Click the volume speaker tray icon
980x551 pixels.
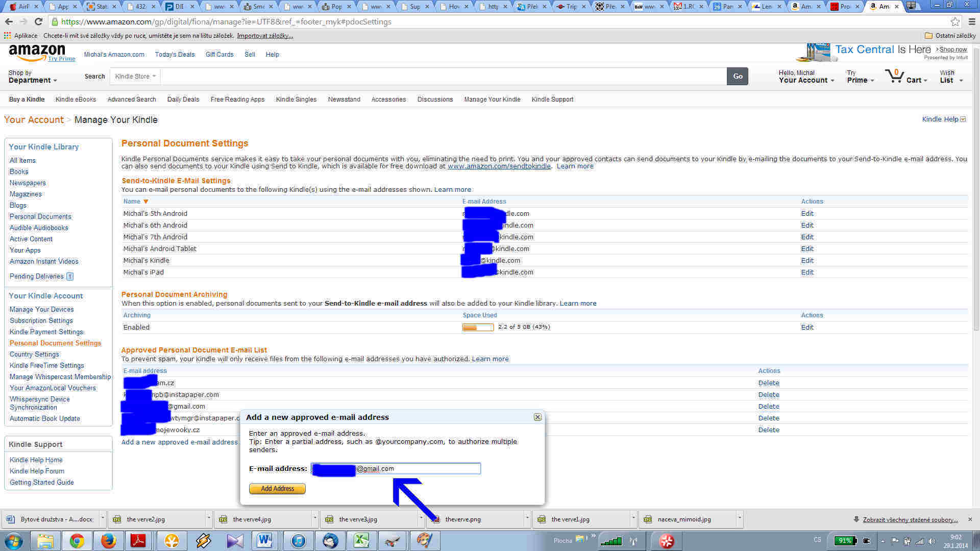932,541
